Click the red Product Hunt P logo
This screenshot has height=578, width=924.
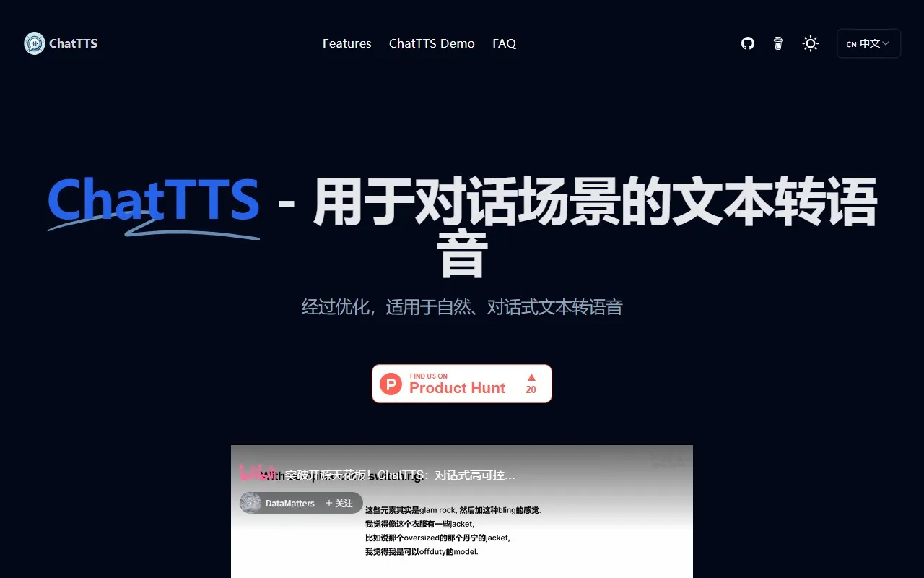tap(391, 384)
